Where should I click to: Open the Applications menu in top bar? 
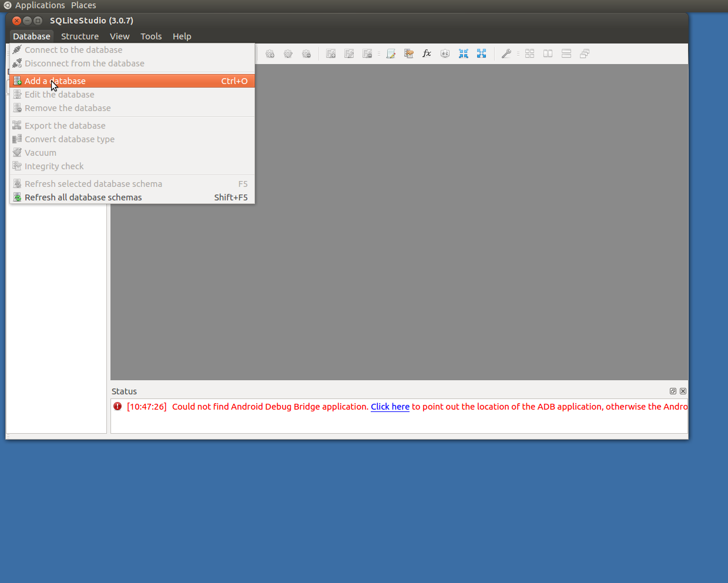[x=40, y=5]
